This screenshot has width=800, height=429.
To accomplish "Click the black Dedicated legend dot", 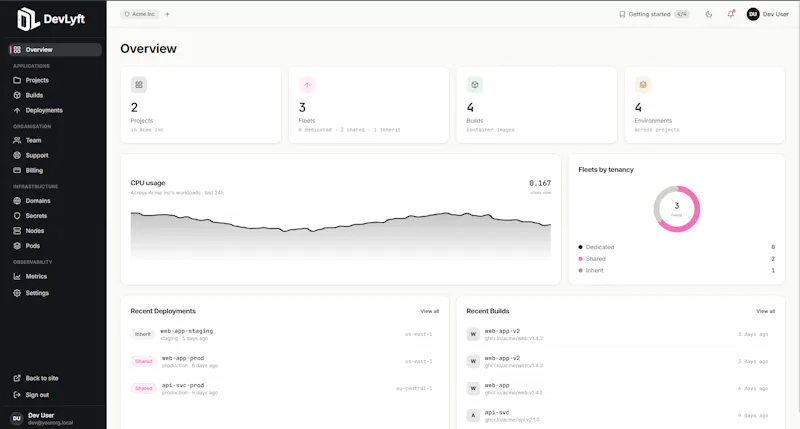I will click(580, 247).
